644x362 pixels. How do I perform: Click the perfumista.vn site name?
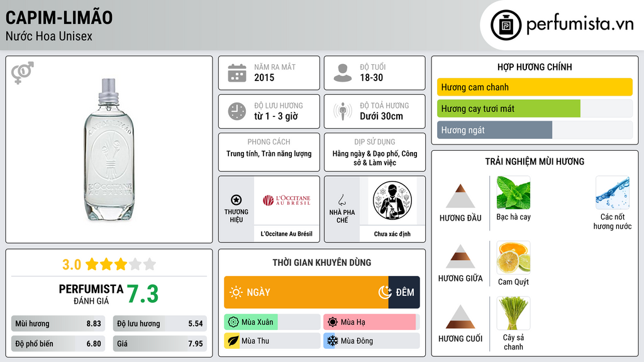pyautogui.click(x=580, y=25)
